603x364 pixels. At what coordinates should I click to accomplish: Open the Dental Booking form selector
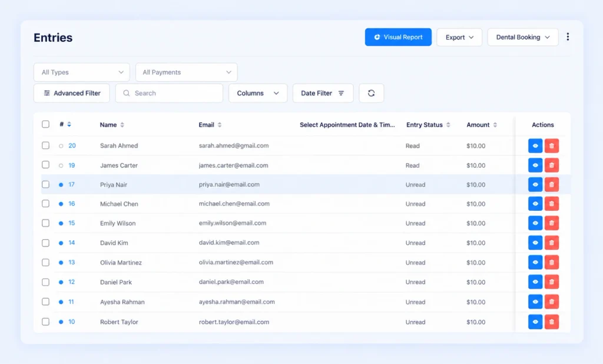(x=523, y=37)
